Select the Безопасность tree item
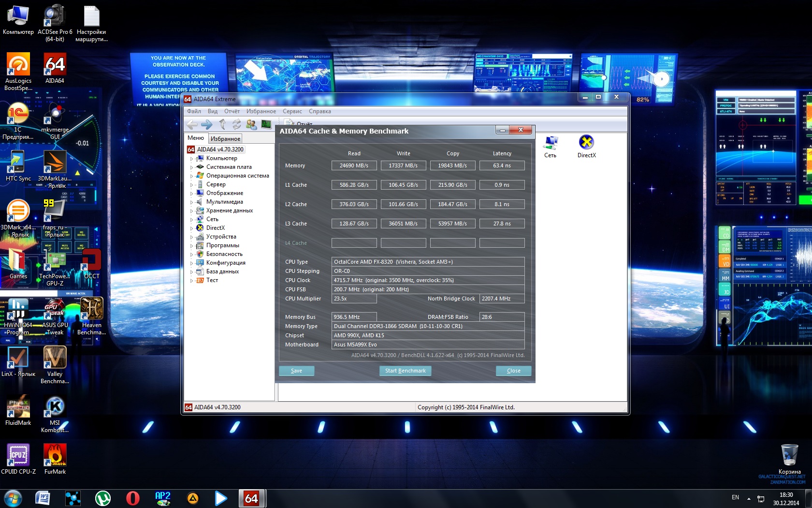812x508 pixels. 224,254
